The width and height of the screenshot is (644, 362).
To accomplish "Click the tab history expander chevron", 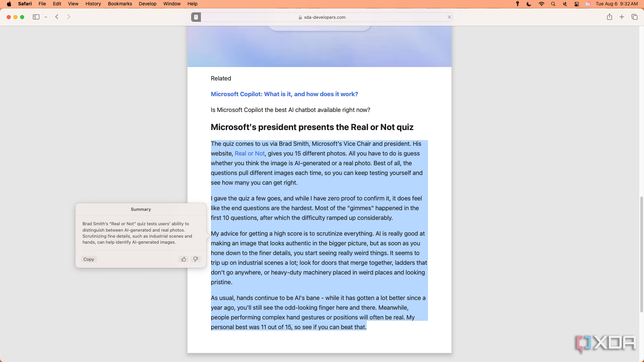I will pos(46,17).
